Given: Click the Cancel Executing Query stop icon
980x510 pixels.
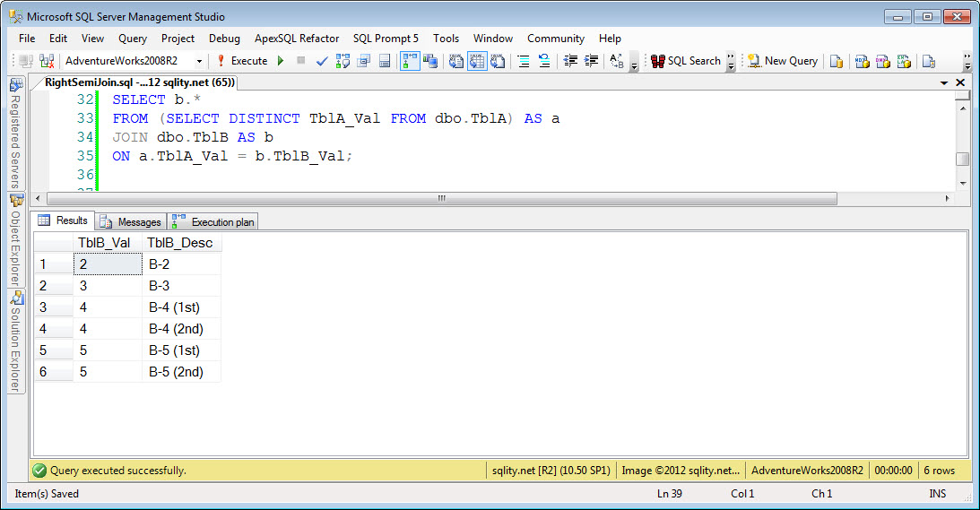Looking at the screenshot, I should pyautogui.click(x=300, y=61).
